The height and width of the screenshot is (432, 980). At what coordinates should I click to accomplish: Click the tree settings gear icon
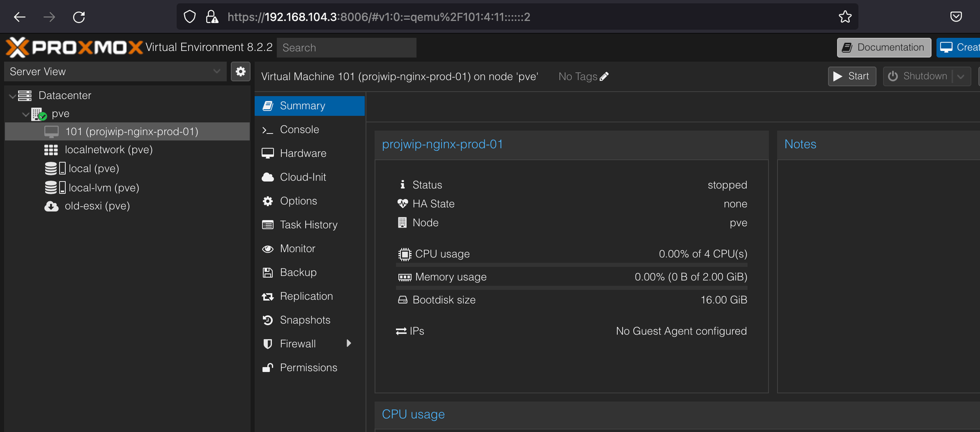click(241, 72)
